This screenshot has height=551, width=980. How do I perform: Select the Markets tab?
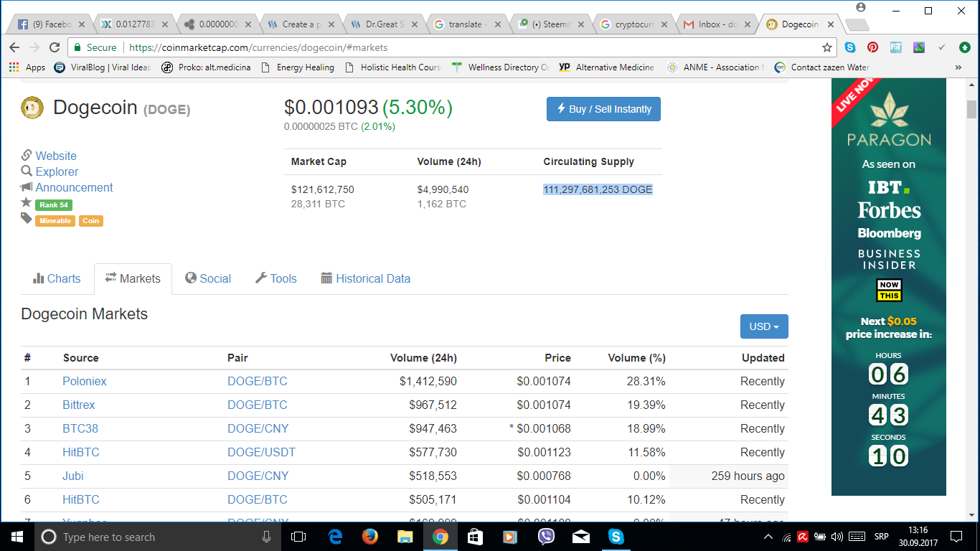[133, 278]
